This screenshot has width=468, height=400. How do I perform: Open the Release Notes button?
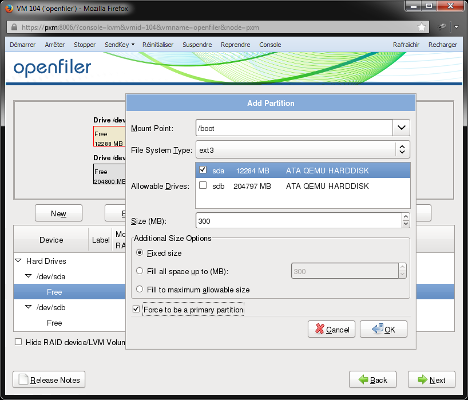(49, 380)
